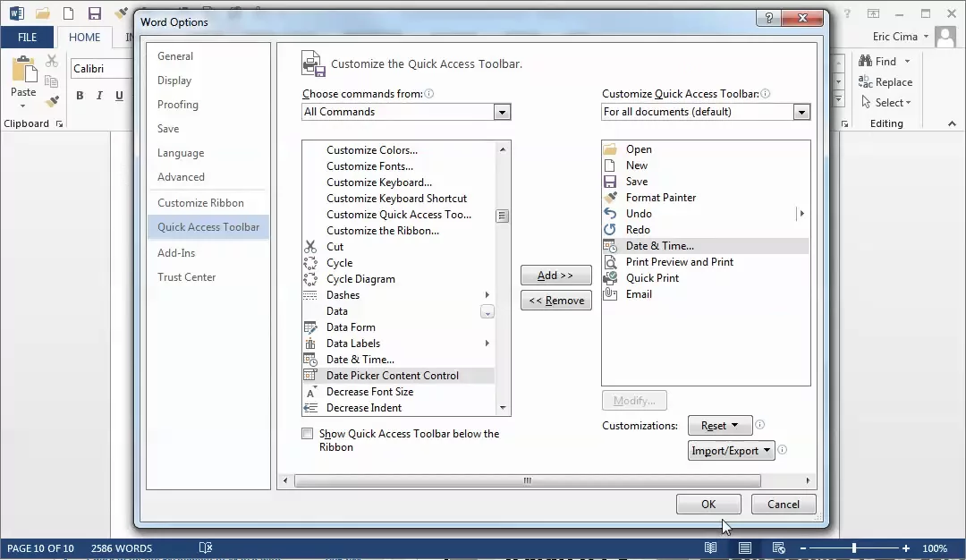
Task: Click the dialog horizontal scrollbar
Action: [x=528, y=480]
